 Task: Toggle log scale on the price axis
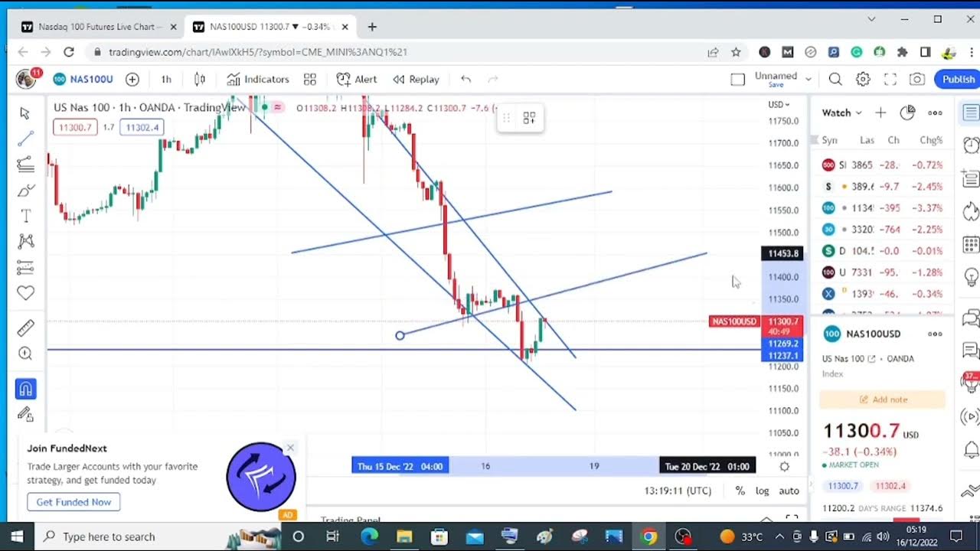coord(762,491)
